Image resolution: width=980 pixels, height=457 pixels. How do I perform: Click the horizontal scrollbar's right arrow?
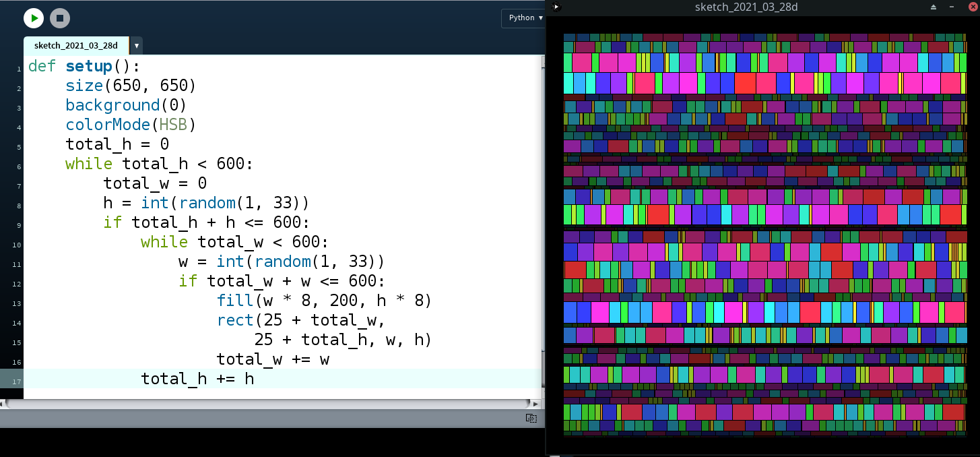pos(535,404)
